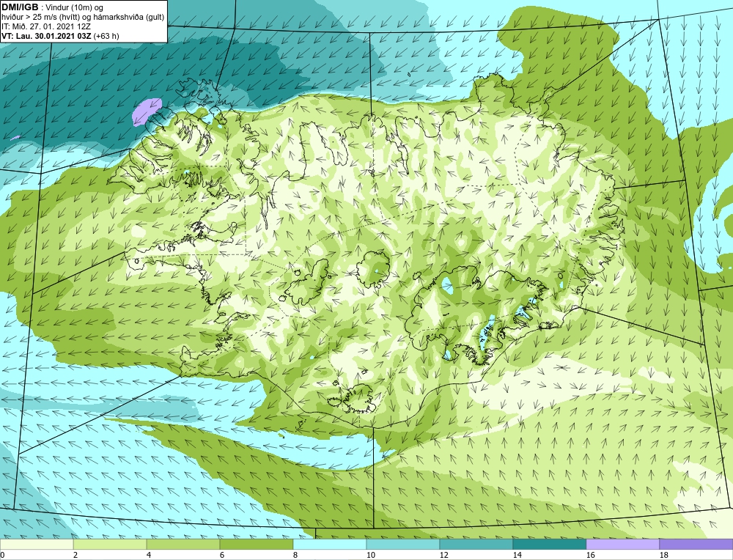
Task: Click the scale label '10'
Action: (x=370, y=556)
